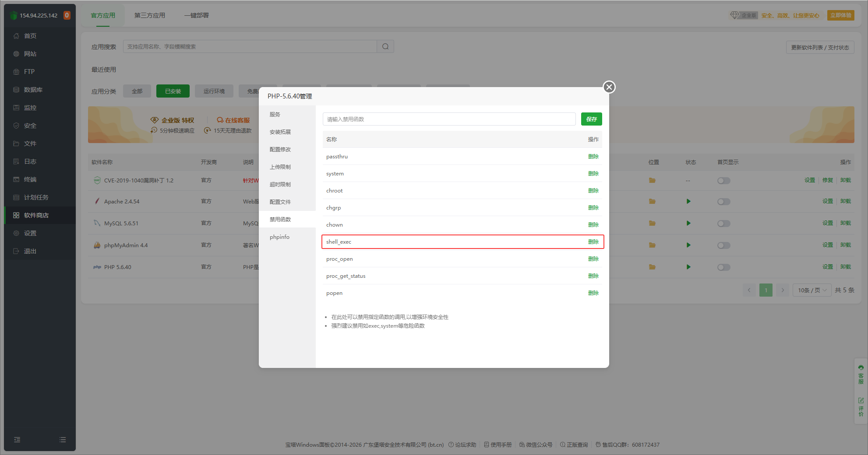The image size is (868, 455).
Task: Go to next page arrow in pagination
Action: pyautogui.click(x=783, y=290)
